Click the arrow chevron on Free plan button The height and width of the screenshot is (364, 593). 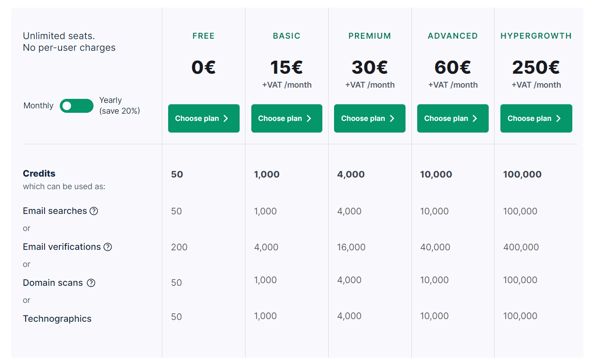point(226,119)
